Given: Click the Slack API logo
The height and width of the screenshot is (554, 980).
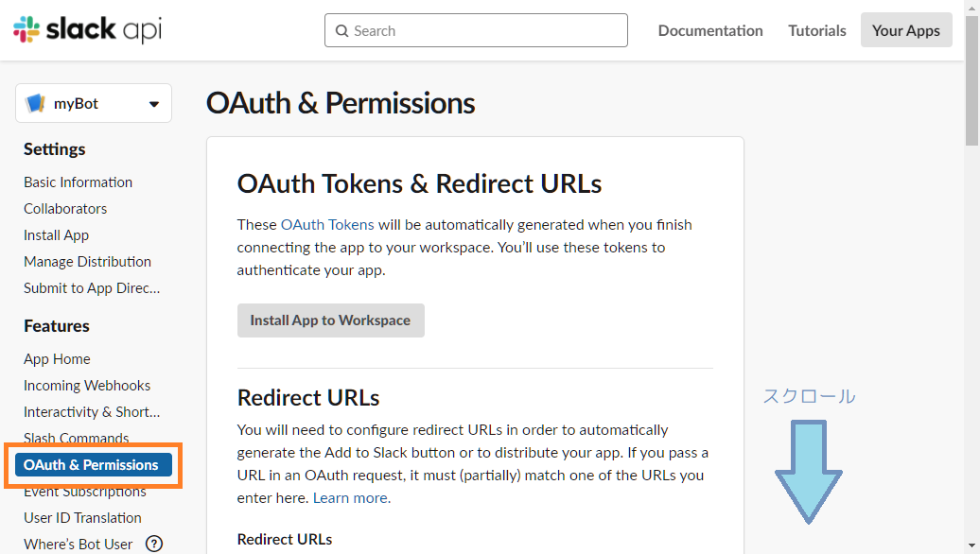Looking at the screenshot, I should coord(87,30).
